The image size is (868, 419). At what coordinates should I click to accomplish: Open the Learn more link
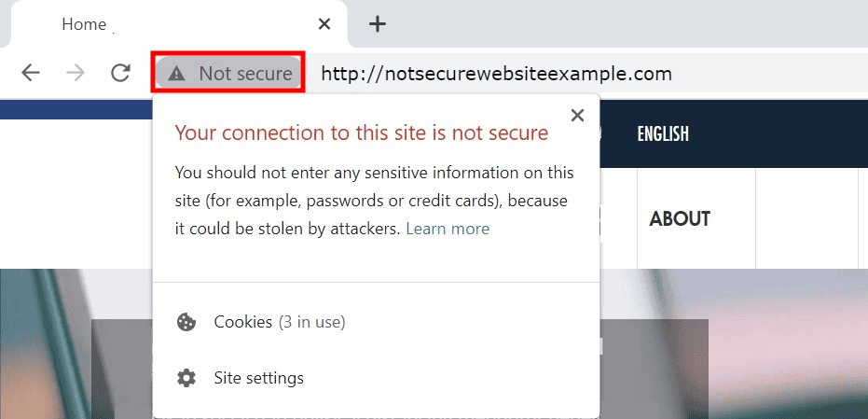[448, 229]
